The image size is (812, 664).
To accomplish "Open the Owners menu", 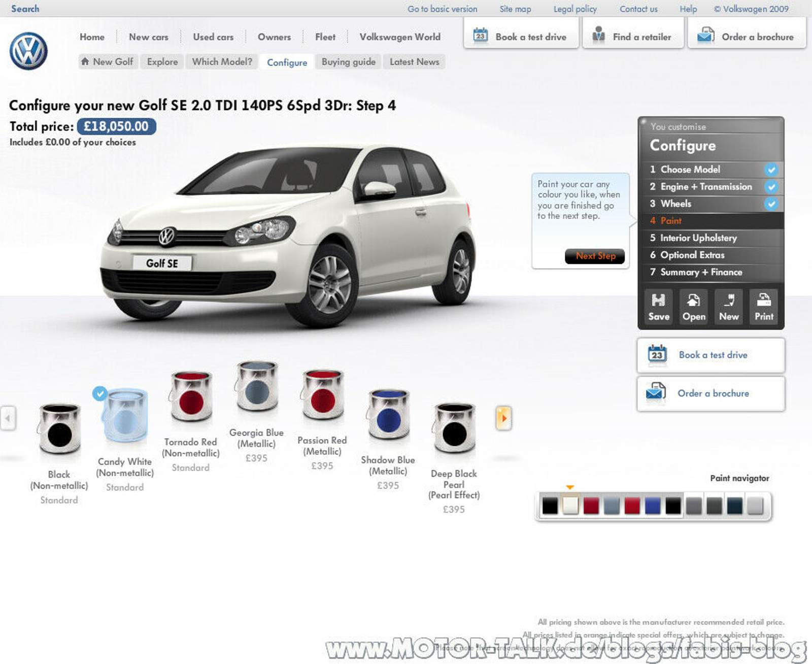I will point(274,37).
